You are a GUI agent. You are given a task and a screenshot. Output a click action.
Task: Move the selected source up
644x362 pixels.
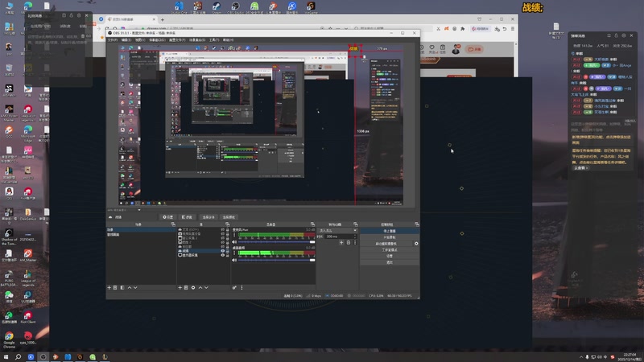pyautogui.click(x=200, y=288)
